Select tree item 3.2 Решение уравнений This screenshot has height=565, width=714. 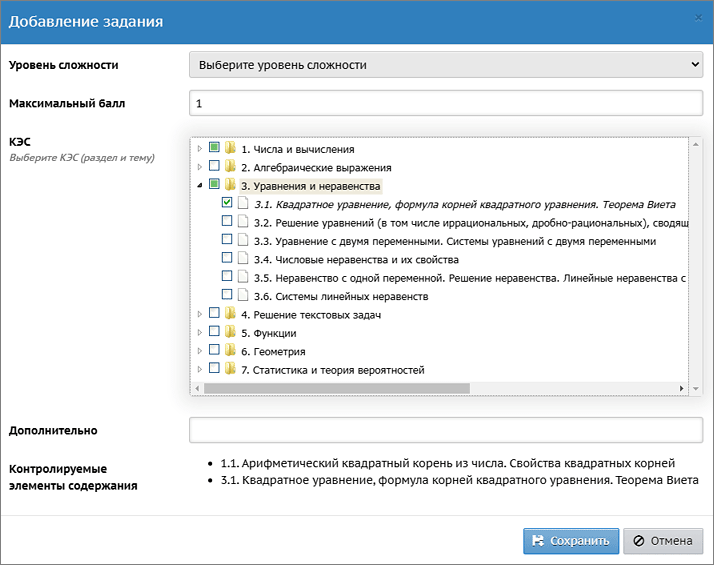471,223
